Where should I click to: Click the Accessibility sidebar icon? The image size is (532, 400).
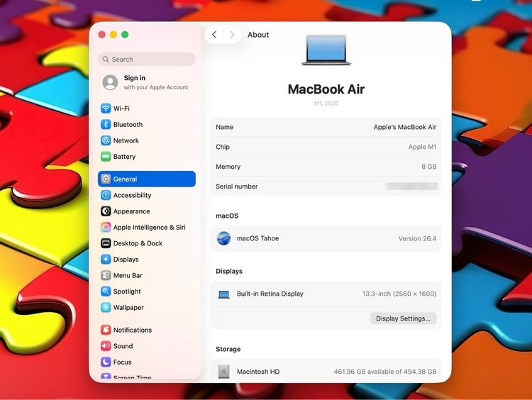coord(106,195)
